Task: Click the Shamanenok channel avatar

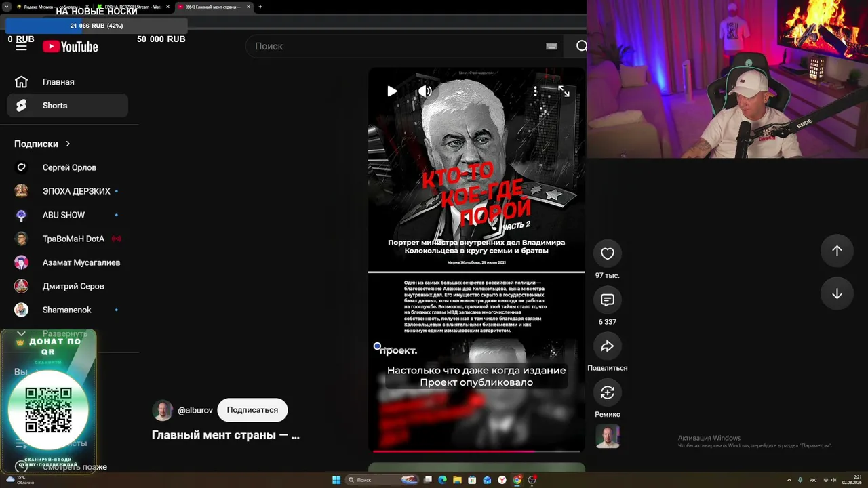Action: tap(22, 310)
